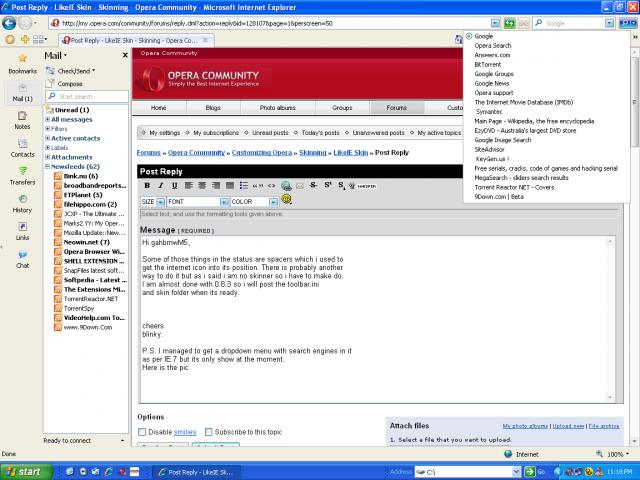Select Google Image Search from engine list
The height and width of the screenshot is (480, 640).
(x=503, y=140)
